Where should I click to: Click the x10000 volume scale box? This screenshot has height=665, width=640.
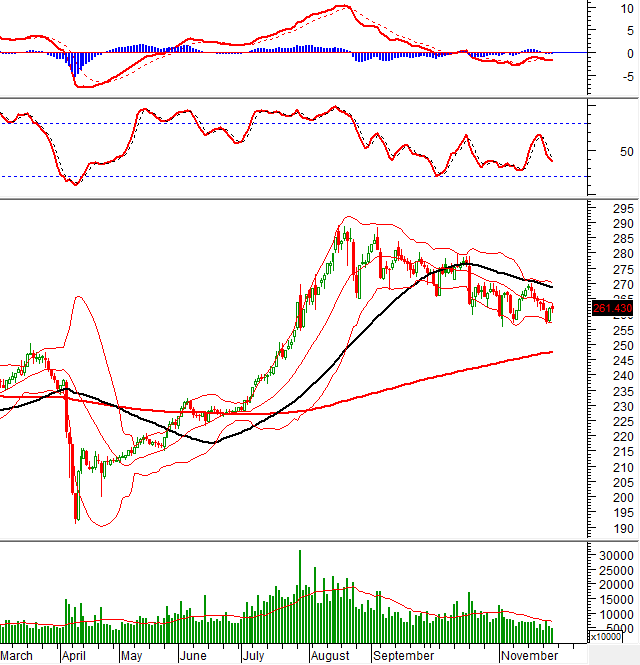click(x=607, y=636)
